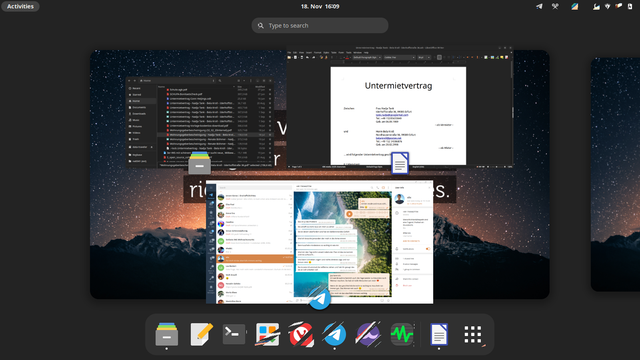
Task: Focus the 'Type to search' field
Action: (320, 25)
